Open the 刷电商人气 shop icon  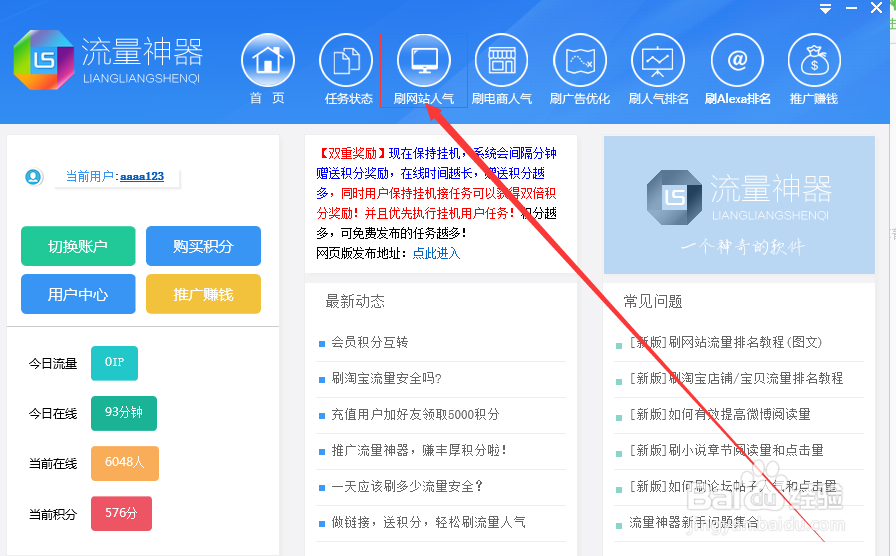click(x=502, y=61)
